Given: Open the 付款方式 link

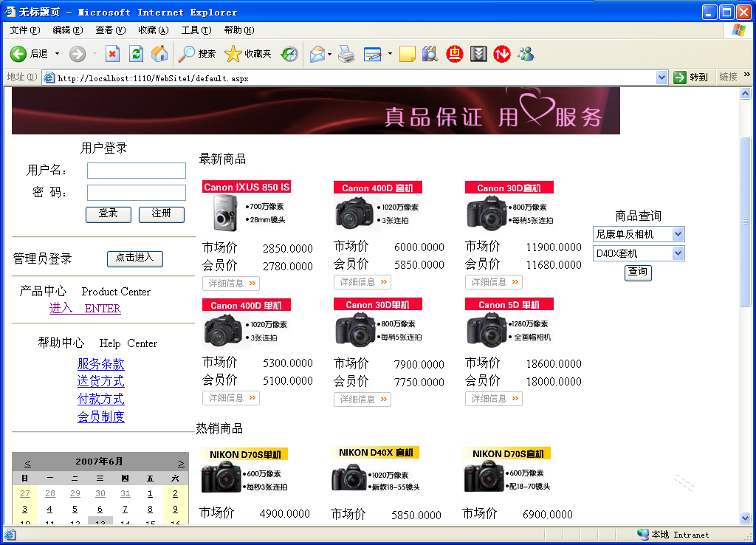Looking at the screenshot, I should [x=100, y=400].
